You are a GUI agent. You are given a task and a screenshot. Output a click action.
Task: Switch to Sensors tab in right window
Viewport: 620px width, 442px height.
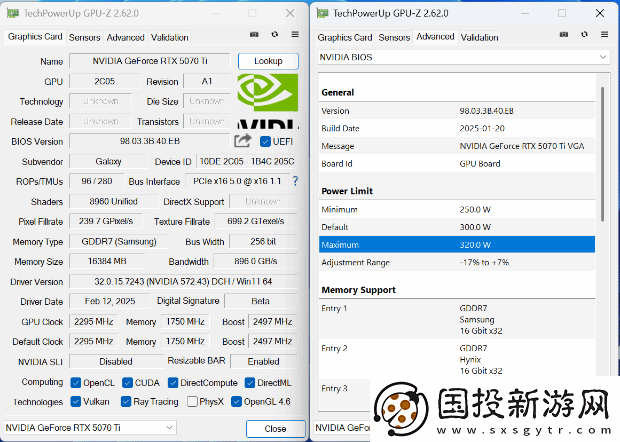point(394,38)
